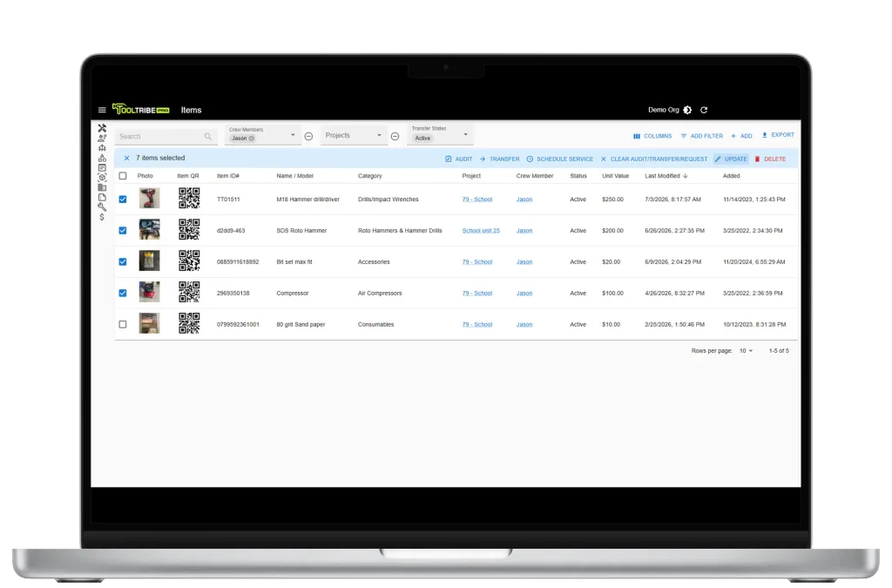Open the Compressor photo thumbnail
Viewport: 892px width, 588px height.
tap(149, 293)
